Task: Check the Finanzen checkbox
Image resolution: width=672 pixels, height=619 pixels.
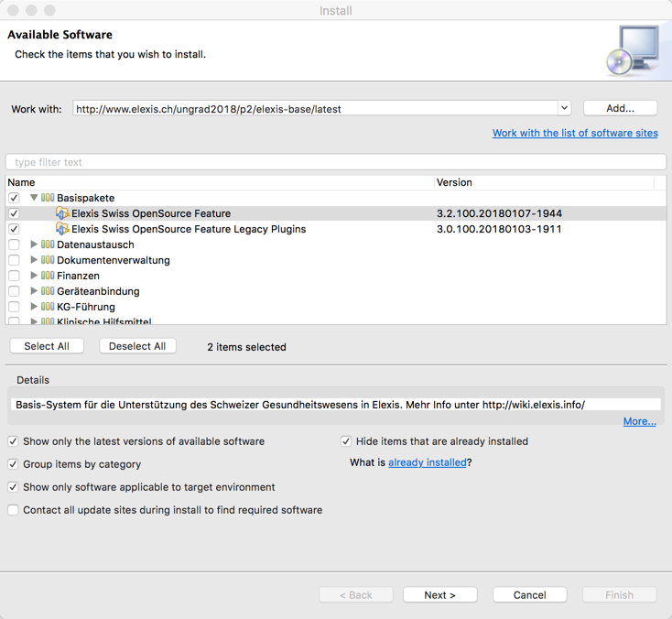Action: (x=14, y=276)
